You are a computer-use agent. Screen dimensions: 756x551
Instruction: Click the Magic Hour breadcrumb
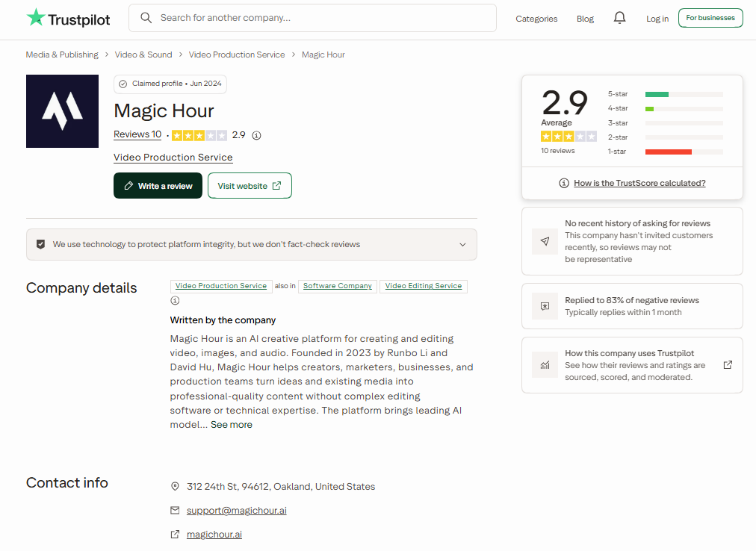click(x=323, y=55)
